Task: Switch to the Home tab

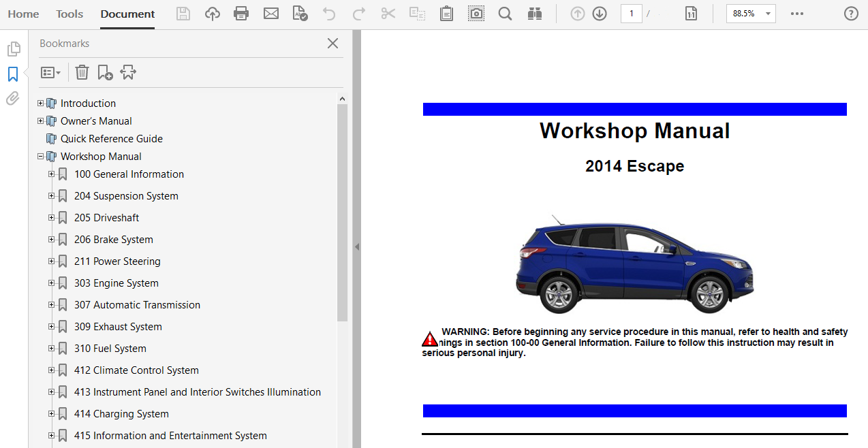Action: tap(23, 14)
